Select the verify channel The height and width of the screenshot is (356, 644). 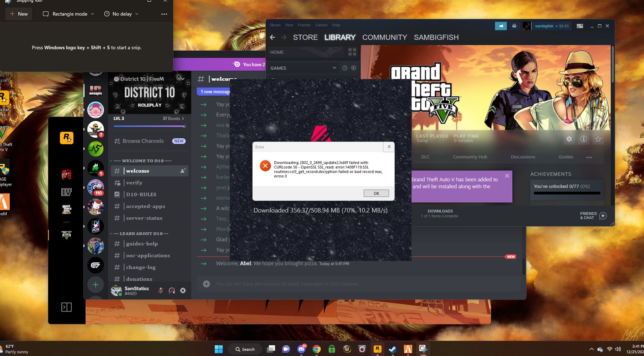pyautogui.click(x=150, y=183)
